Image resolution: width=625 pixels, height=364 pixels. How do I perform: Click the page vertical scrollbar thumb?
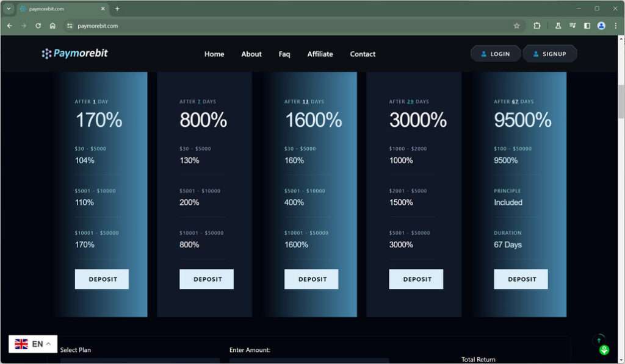click(621, 102)
